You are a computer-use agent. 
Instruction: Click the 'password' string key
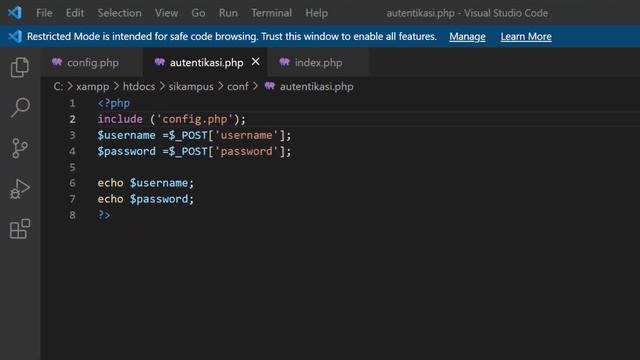[x=247, y=151]
